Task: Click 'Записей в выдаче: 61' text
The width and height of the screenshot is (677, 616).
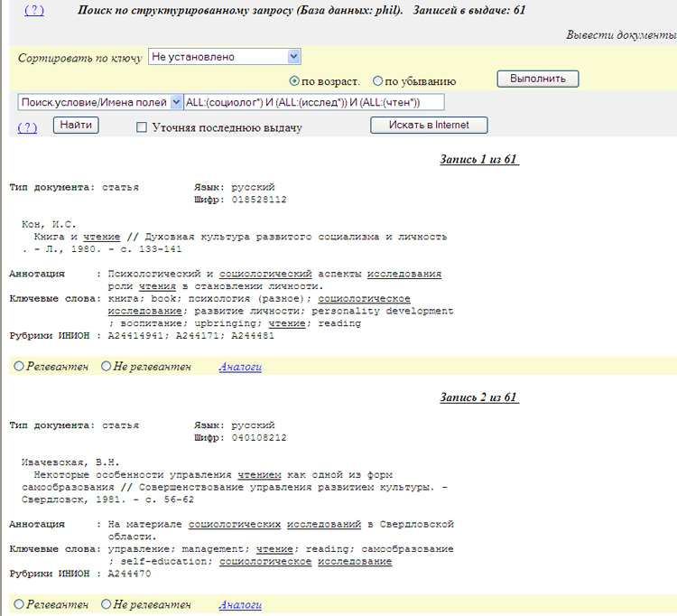Action: (x=469, y=10)
